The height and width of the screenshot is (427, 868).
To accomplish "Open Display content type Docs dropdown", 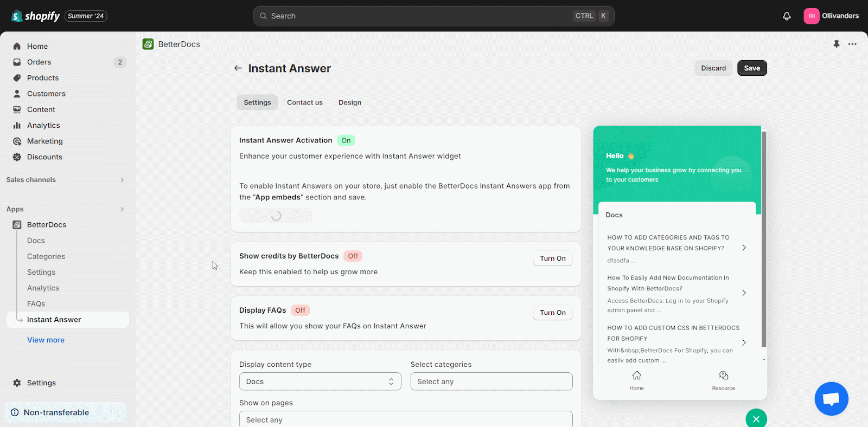I will (x=320, y=381).
